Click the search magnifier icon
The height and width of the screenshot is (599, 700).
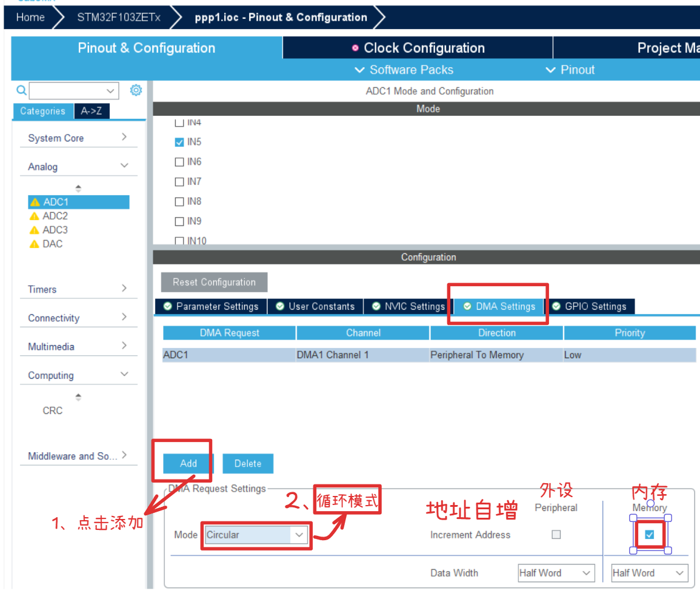(x=21, y=90)
